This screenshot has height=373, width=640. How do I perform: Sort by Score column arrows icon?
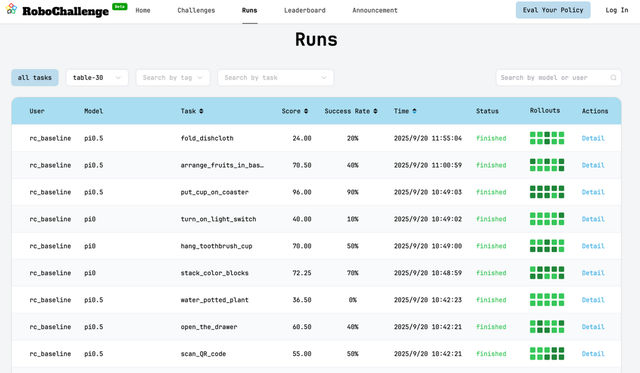306,111
